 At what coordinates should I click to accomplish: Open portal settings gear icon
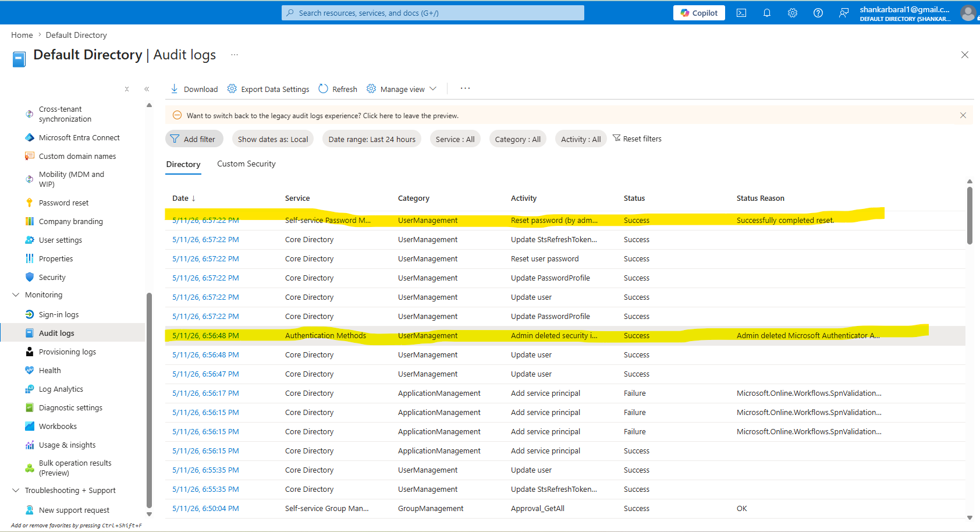tap(793, 13)
